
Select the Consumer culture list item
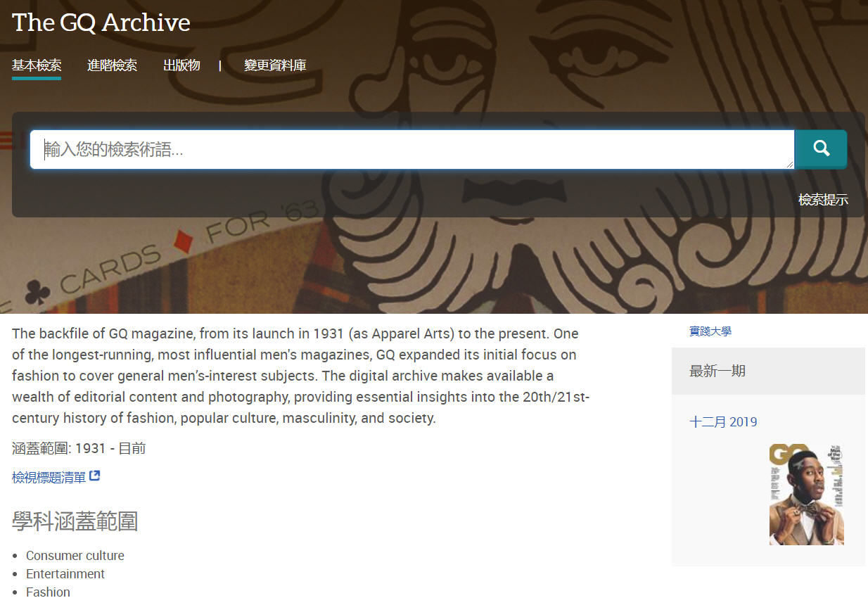tap(75, 556)
